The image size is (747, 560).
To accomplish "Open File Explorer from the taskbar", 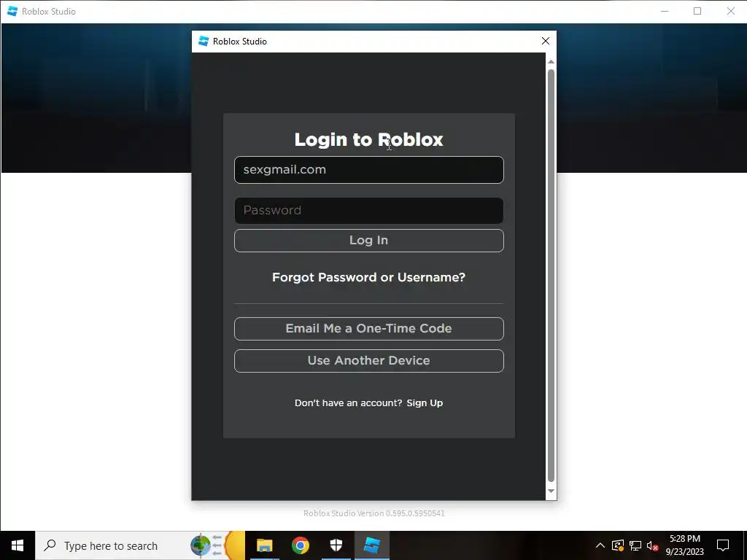I will 264,545.
